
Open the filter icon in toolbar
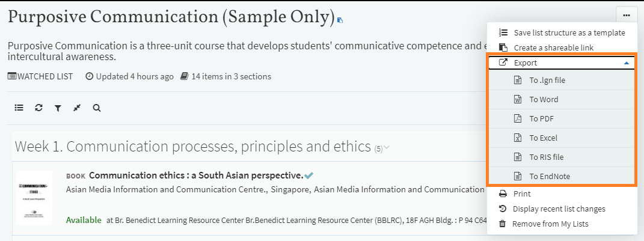pos(58,108)
